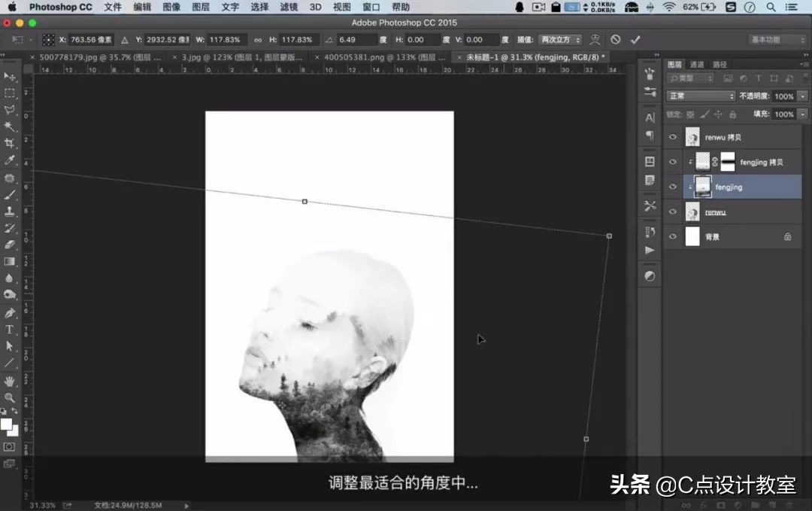Switch to the 通道 tab

point(697,65)
